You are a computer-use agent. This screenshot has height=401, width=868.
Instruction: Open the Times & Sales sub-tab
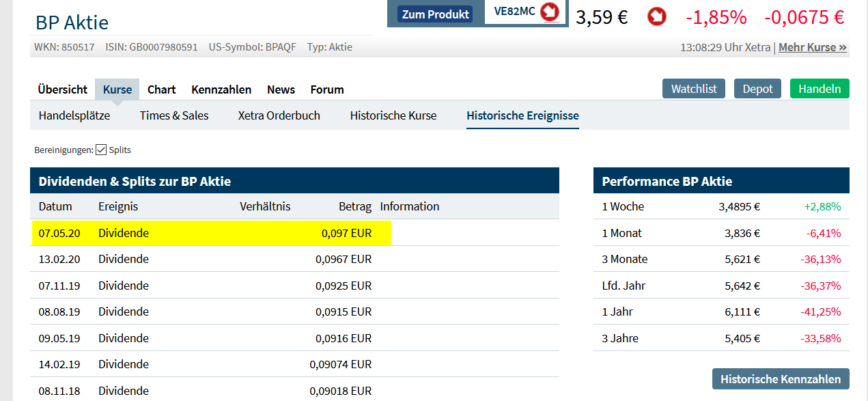[174, 115]
